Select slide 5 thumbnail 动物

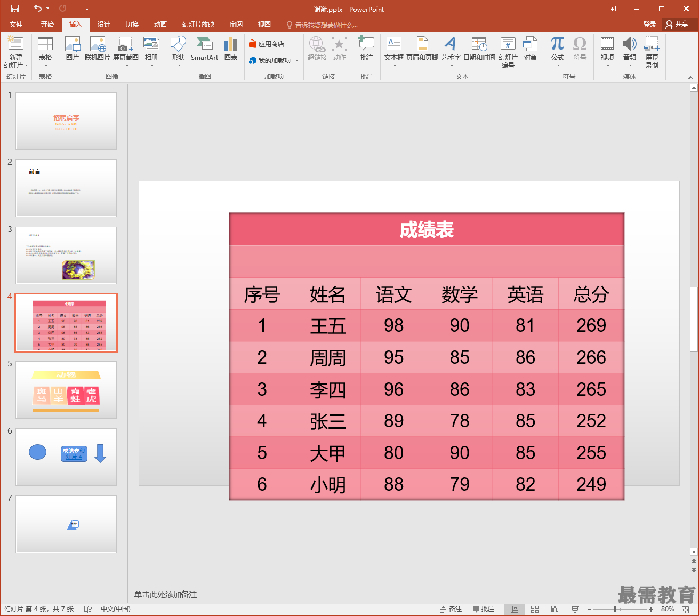[66, 390]
